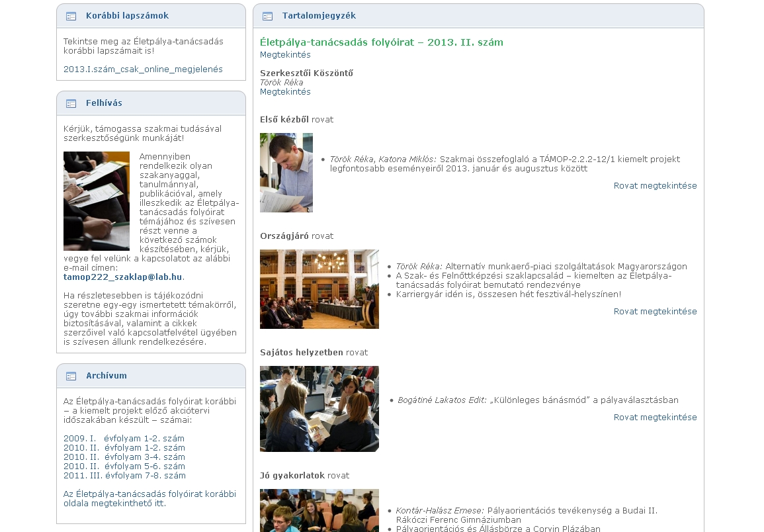Click the Első kézből man reading thumbnail

[286, 173]
